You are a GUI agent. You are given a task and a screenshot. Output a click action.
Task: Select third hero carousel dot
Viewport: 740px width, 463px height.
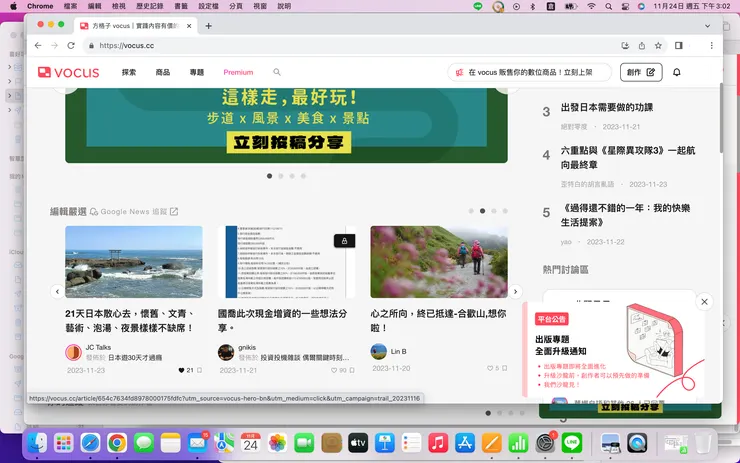[292, 176]
